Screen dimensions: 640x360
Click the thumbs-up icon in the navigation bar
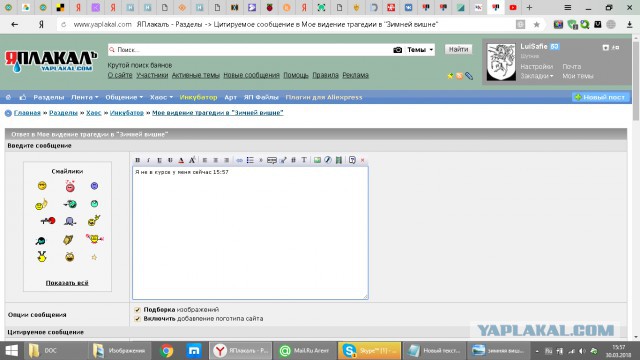tap(22, 97)
